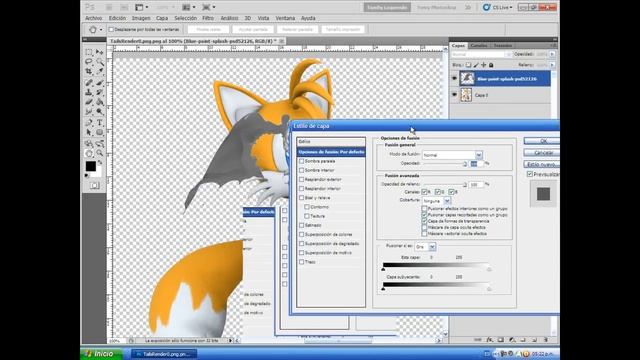640x360 pixels.
Task: Open Imagen menu
Action: click(x=141, y=18)
